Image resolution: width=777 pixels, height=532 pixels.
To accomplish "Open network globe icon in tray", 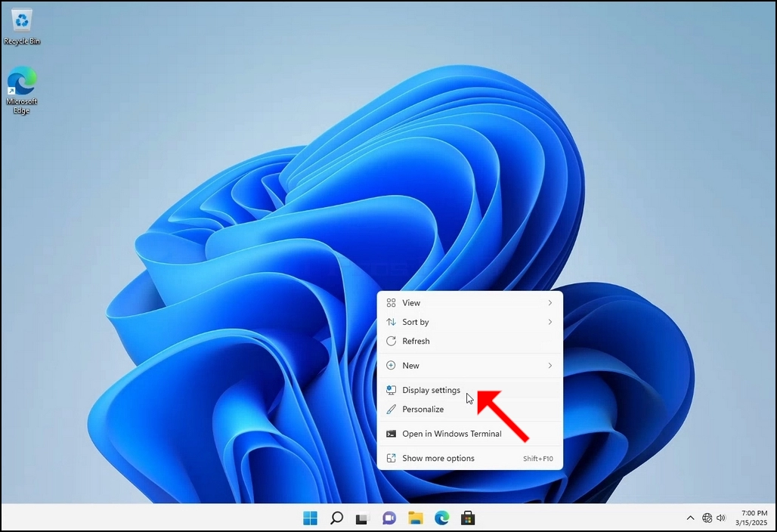I will 707,518.
